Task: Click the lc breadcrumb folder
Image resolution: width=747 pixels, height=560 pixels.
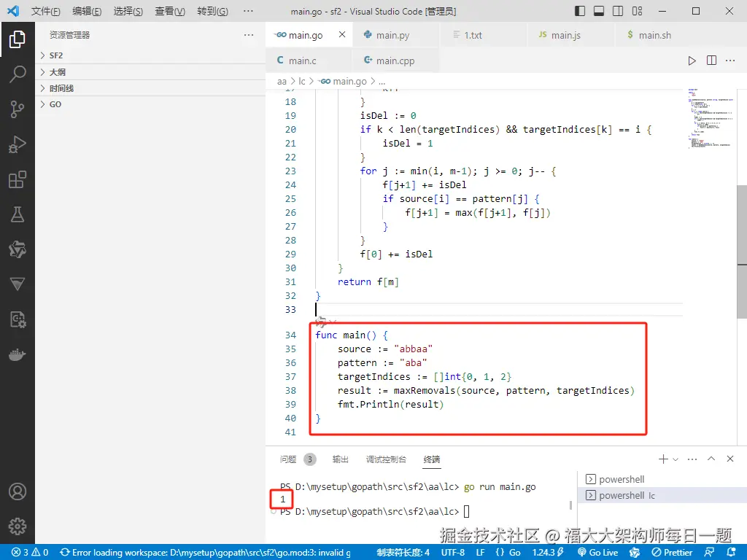Action: click(x=301, y=82)
